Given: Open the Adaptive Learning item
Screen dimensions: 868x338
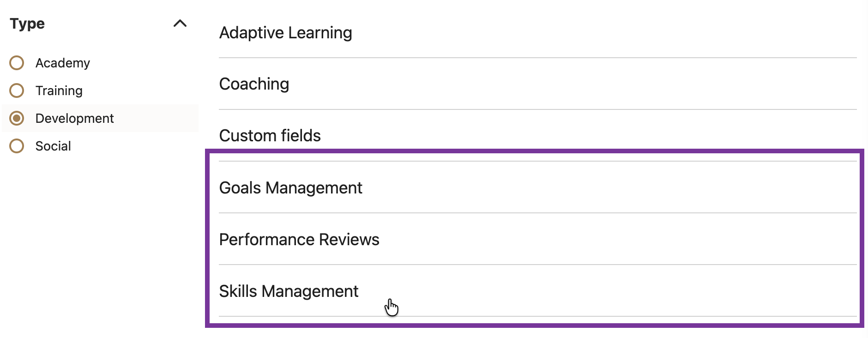Looking at the screenshot, I should point(285,33).
